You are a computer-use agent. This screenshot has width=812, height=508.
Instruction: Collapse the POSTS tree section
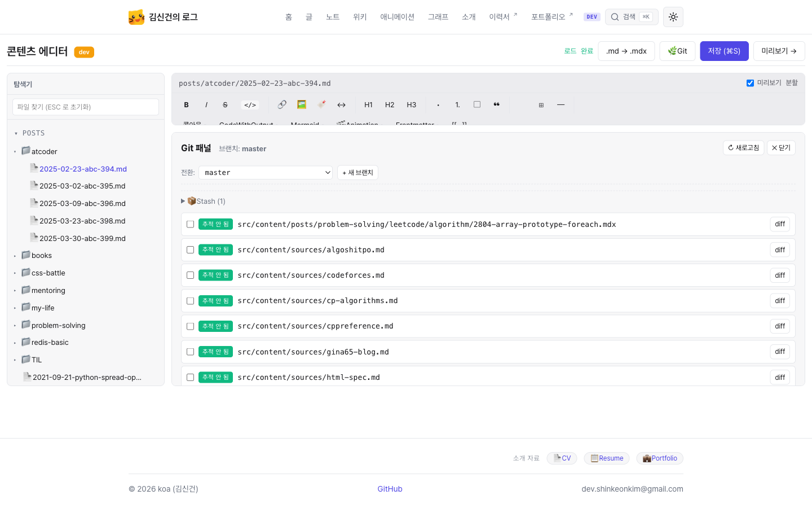[x=29, y=133]
